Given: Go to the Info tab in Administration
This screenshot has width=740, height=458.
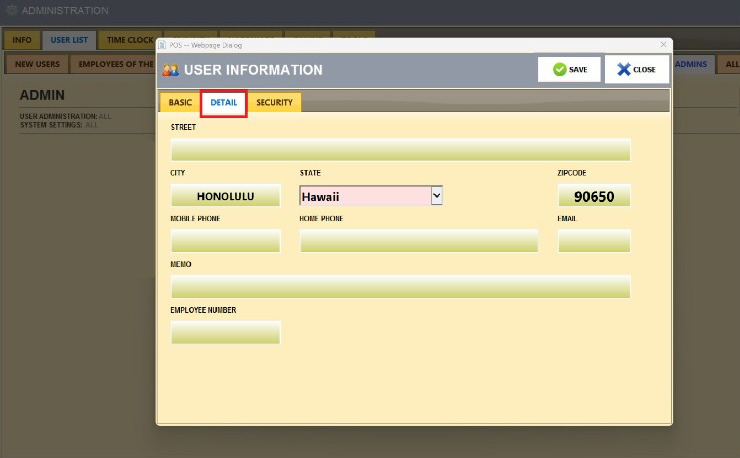Looking at the screenshot, I should (x=22, y=40).
